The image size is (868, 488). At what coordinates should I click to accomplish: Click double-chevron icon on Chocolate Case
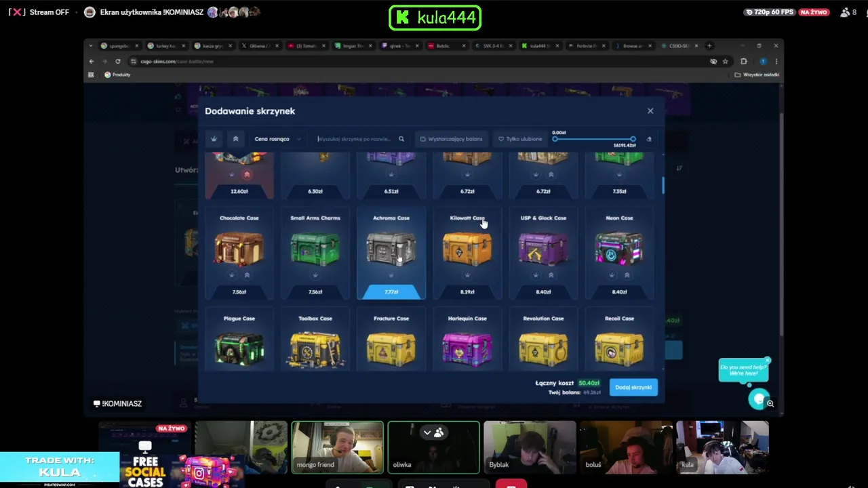click(x=247, y=275)
